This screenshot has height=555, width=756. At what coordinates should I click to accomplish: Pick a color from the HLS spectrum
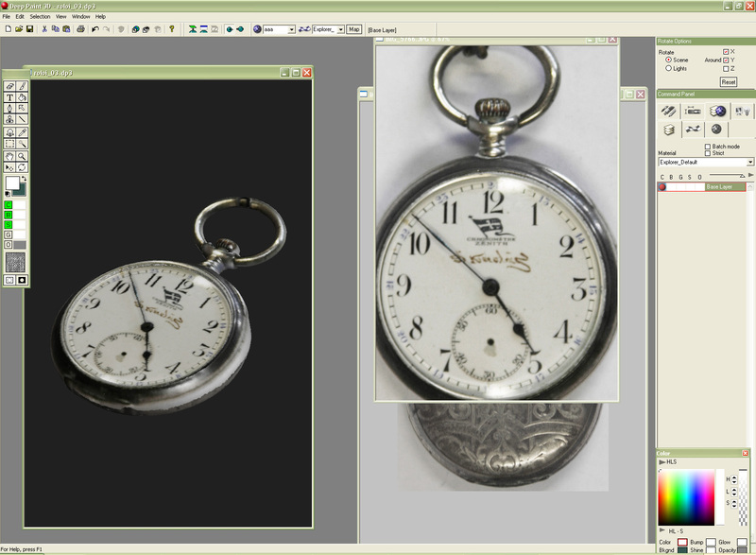[685, 496]
